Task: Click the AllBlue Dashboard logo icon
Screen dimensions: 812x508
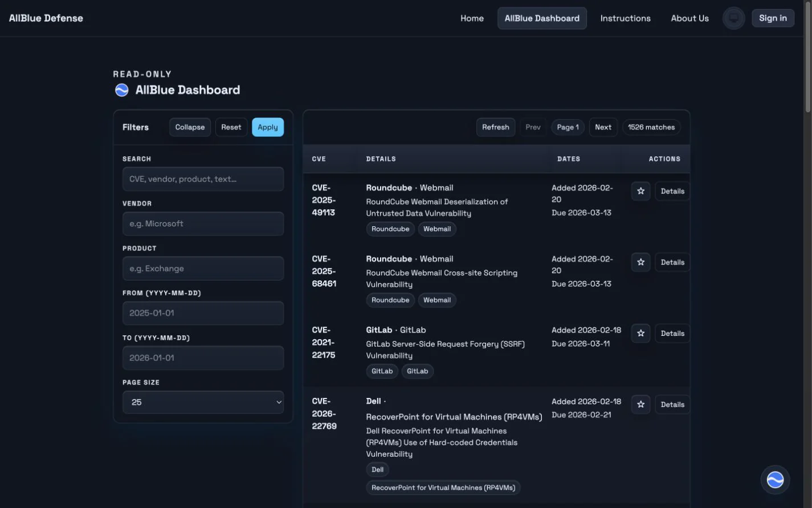Action: (x=122, y=90)
